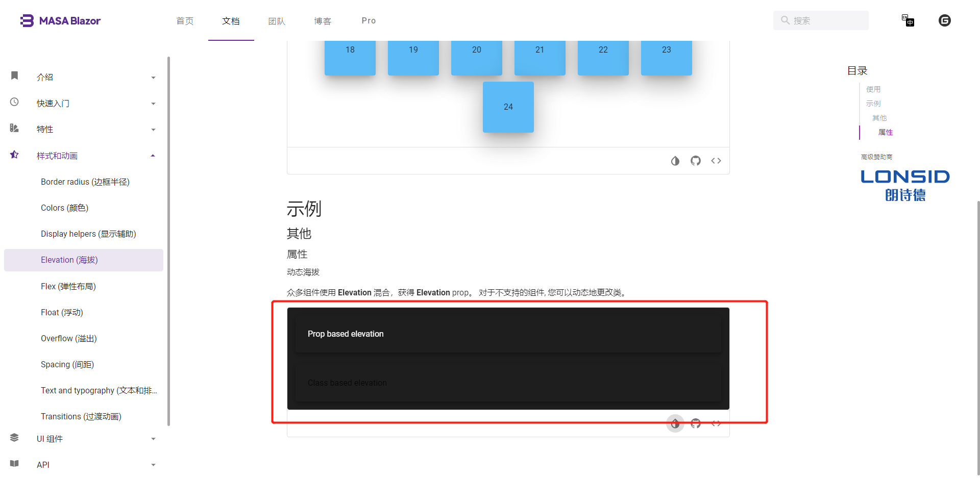Show code for the numbered-squares example
Screen dimensions: 980x478
click(716, 161)
